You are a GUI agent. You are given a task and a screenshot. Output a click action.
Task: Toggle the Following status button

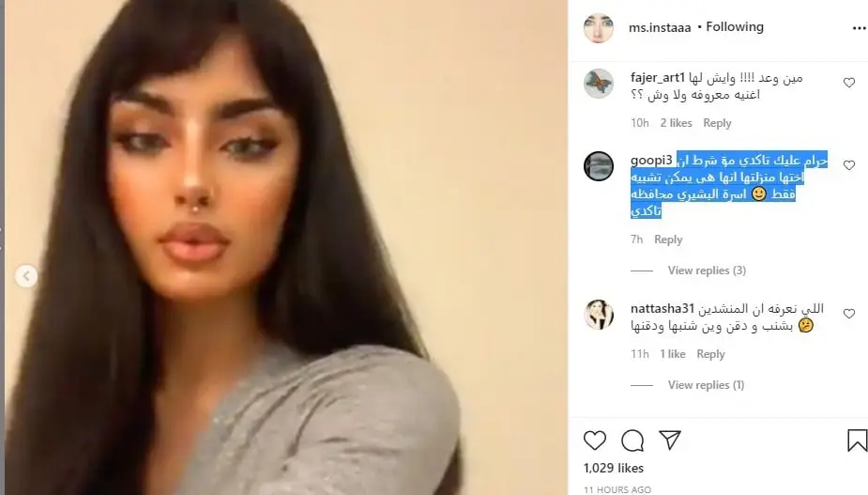[735, 27]
